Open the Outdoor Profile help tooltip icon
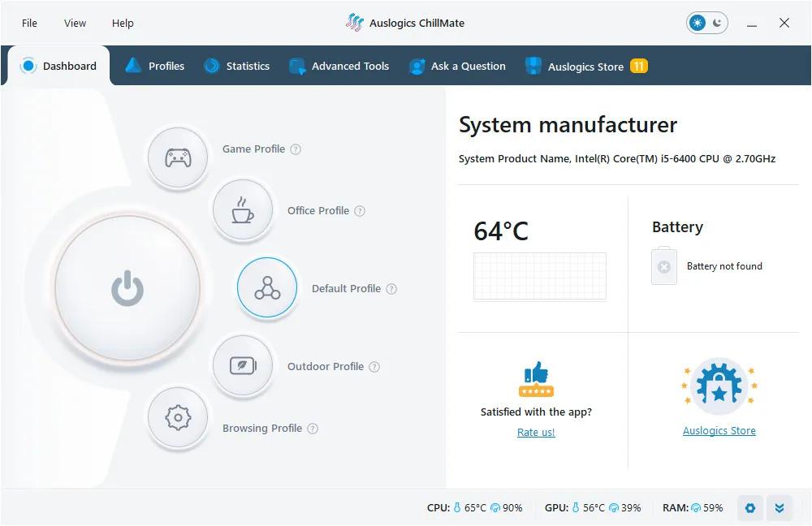This screenshot has width=812, height=526. pos(374,367)
